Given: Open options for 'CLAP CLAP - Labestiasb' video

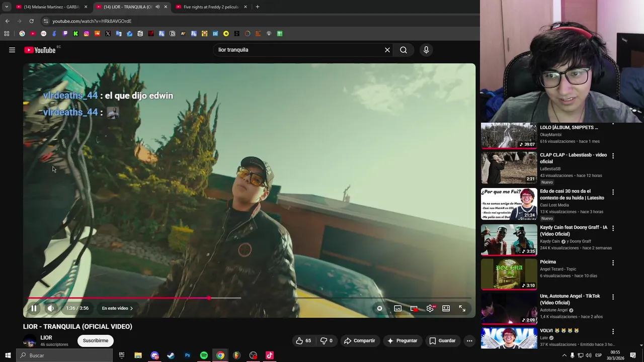Looking at the screenshot, I should click(x=613, y=156).
